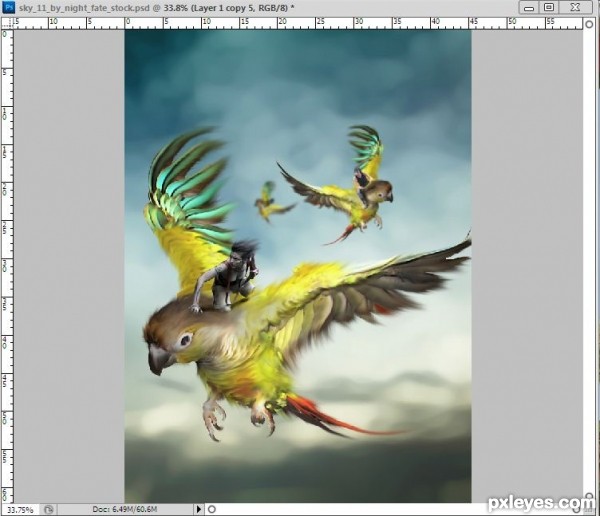Click the Photoshop PS icon in title bar
Screen dimensions: 600x516
point(8,7)
